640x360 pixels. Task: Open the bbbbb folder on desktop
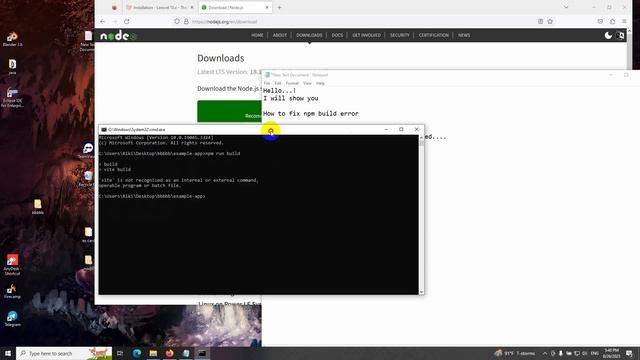coord(38,207)
